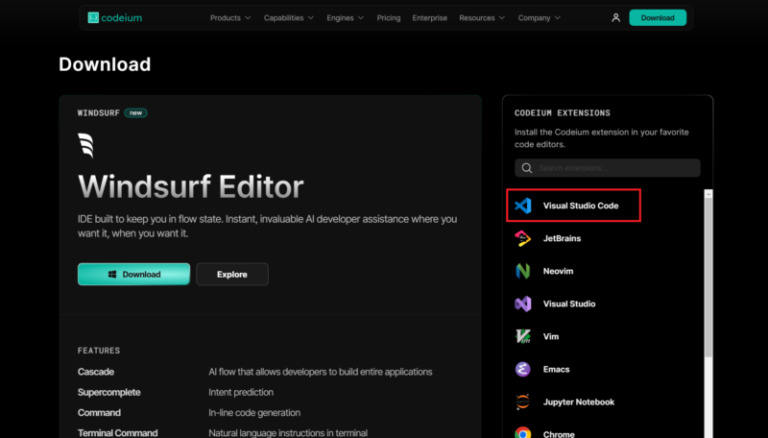The image size is (768, 438).
Task: Select the Chrome extension icon
Action: point(522,433)
